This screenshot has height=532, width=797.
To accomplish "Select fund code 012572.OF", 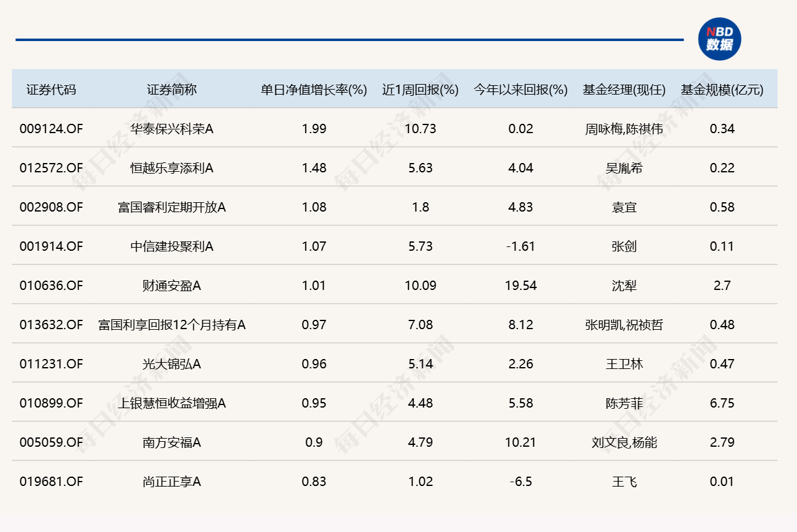I will coord(51,168).
